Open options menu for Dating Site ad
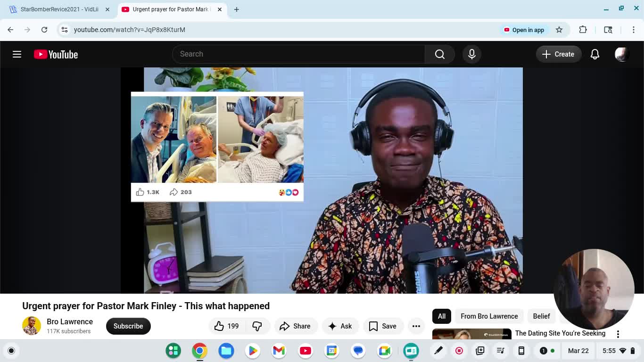This screenshot has height=362, width=644. click(618, 334)
